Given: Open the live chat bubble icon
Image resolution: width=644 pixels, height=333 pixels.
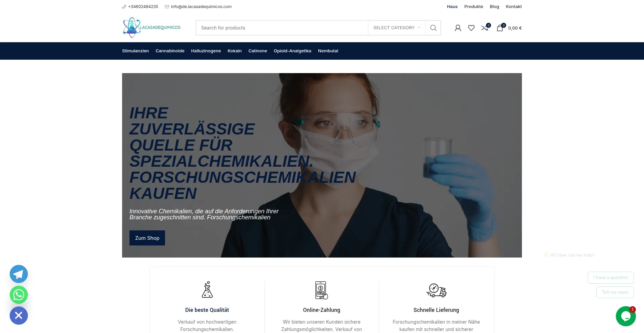Looking at the screenshot, I should [626, 316].
